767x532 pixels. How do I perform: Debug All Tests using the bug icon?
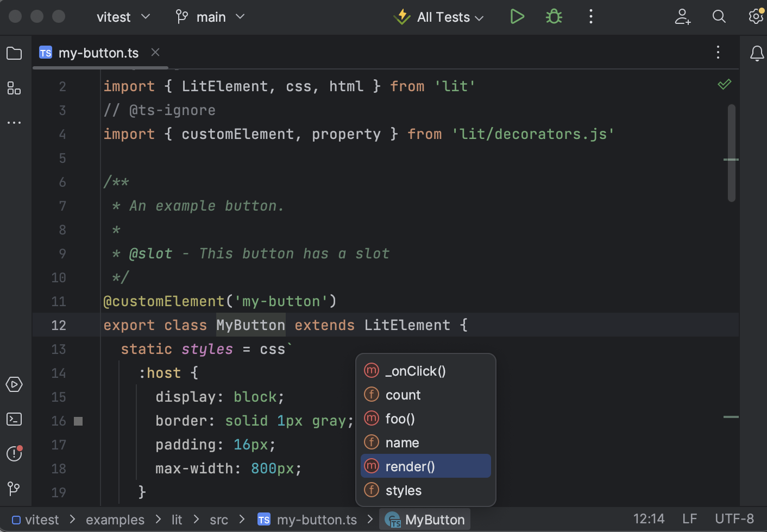554,16
